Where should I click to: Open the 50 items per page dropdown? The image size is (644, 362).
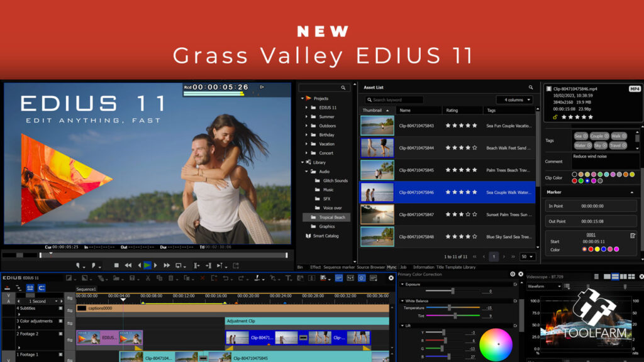point(527,257)
